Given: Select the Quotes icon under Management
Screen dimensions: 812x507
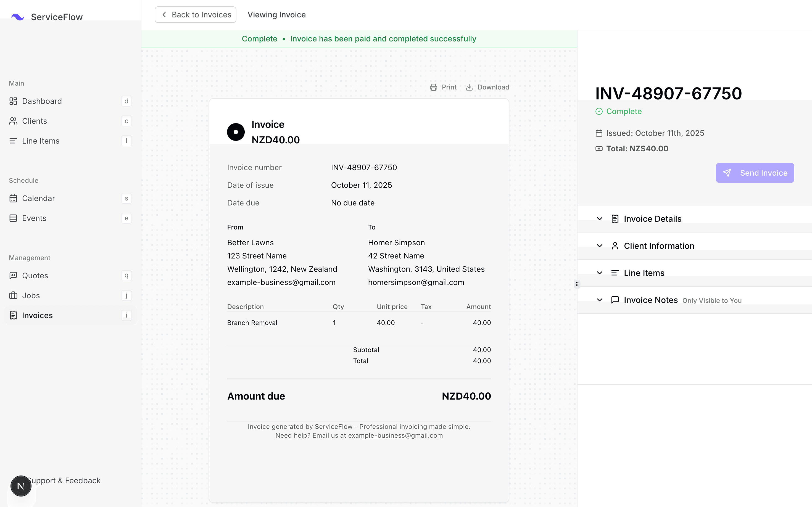Looking at the screenshot, I should pyautogui.click(x=13, y=275).
